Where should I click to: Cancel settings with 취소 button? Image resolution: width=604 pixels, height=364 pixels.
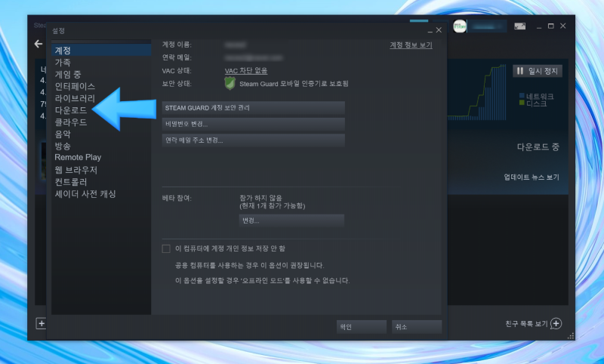click(417, 327)
